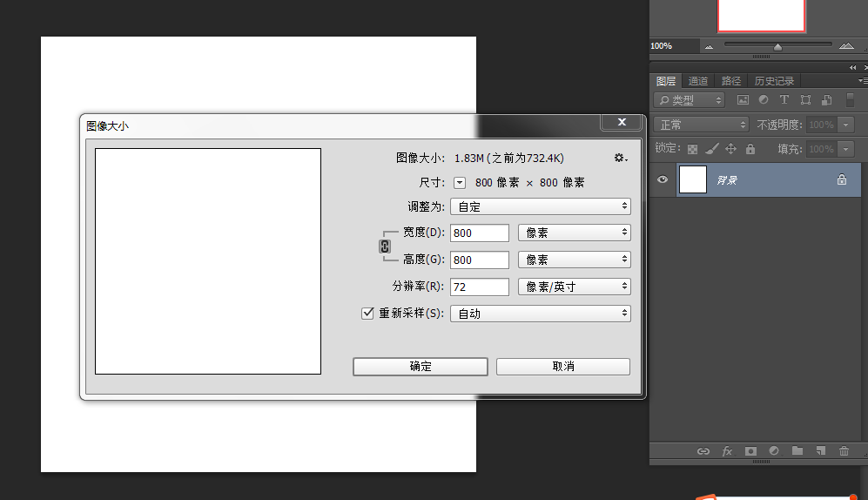
Task: Create a new layer with the page icon
Action: tap(820, 451)
